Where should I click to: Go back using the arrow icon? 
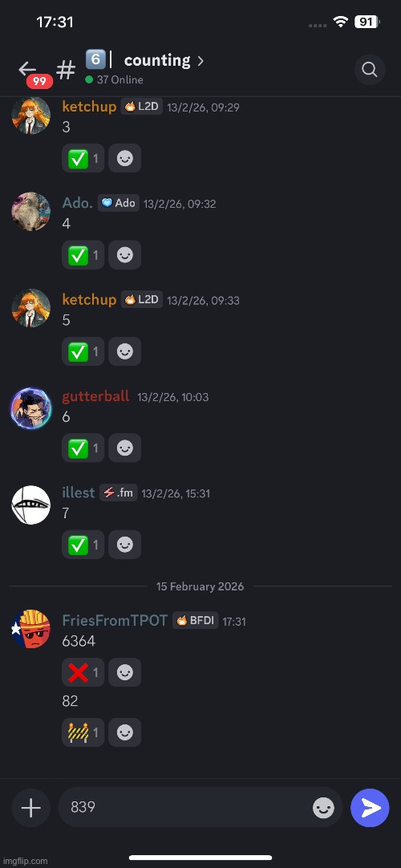pyautogui.click(x=27, y=69)
